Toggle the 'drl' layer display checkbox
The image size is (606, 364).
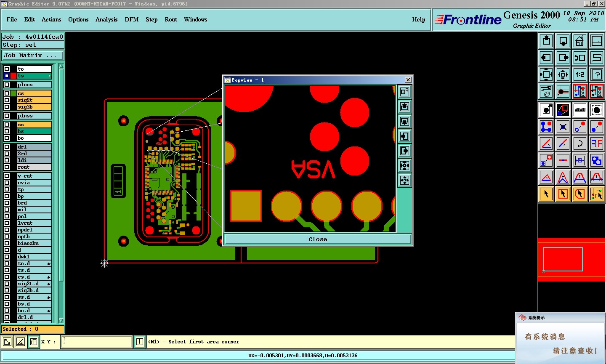point(7,147)
